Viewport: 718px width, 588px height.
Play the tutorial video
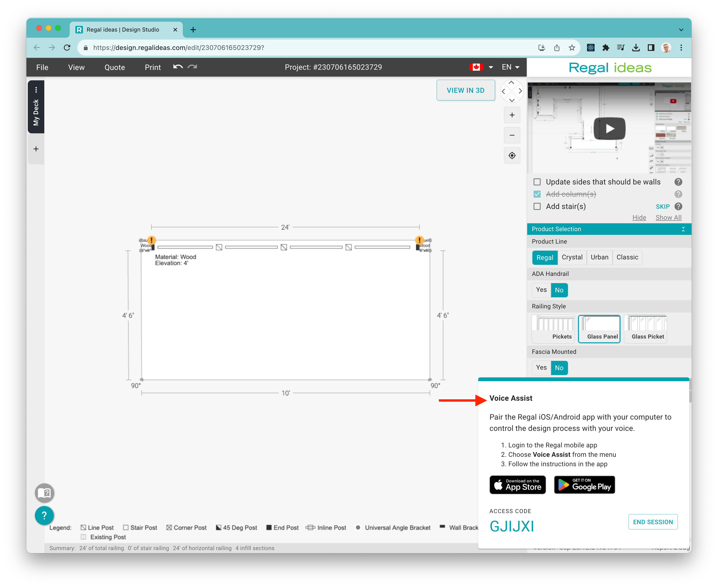click(609, 128)
